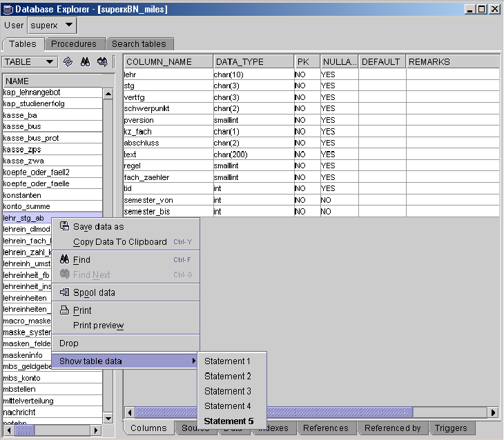Click the DATA_TYPE column header
This screenshot has width=504, height=440.
tap(253, 61)
